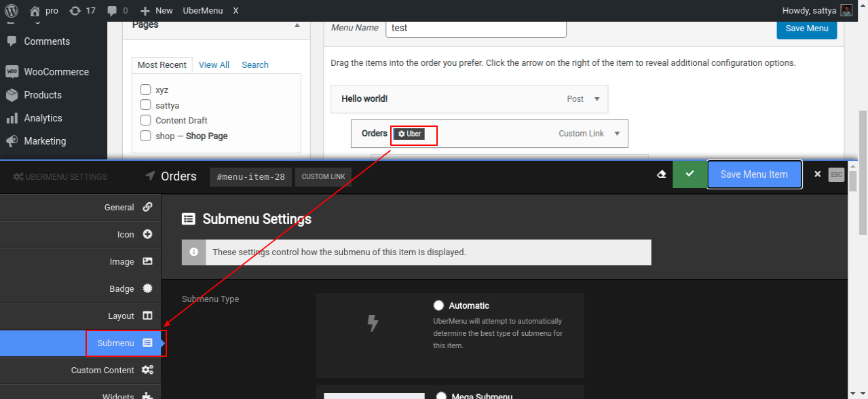This screenshot has width=868, height=399.
Task: Close the UberMenu settings panel with X
Action: coord(817,174)
